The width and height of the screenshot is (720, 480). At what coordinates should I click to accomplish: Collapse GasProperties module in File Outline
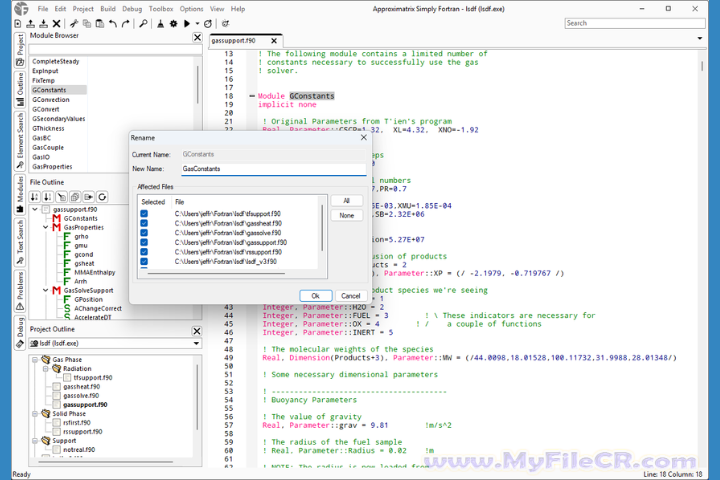click(x=45, y=227)
